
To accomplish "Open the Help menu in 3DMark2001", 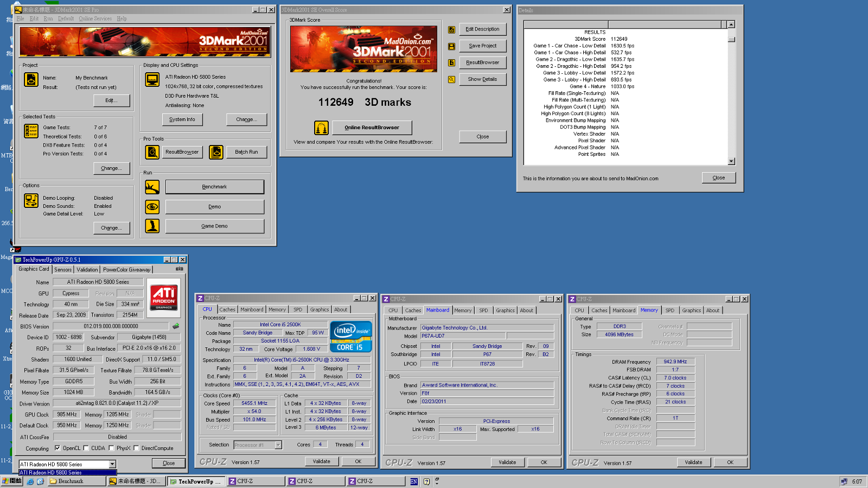I will coord(122,18).
